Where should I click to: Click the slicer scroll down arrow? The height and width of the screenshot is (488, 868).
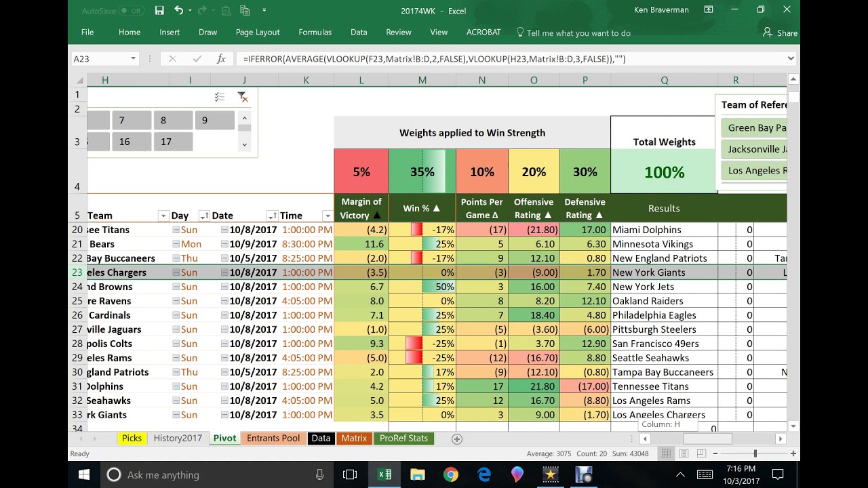coord(244,144)
